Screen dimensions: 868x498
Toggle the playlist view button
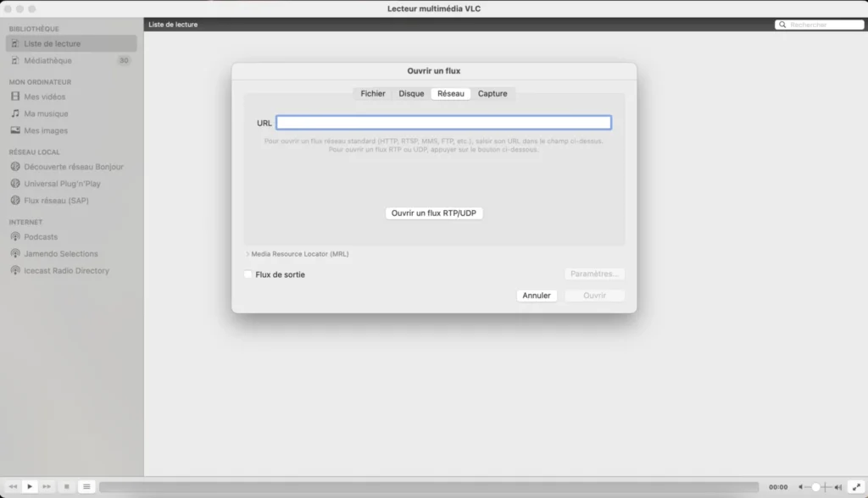86,487
